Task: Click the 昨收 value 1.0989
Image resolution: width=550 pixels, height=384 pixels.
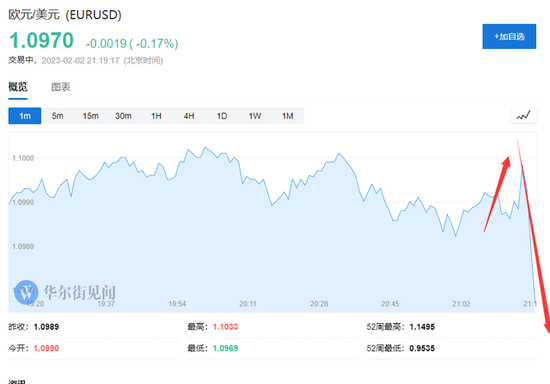Action: 46,327
